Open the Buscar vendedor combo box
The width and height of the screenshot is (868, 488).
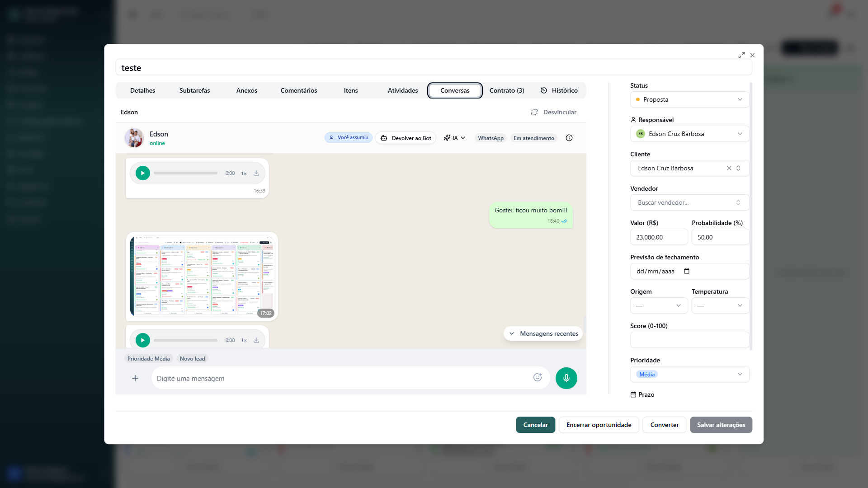pyautogui.click(x=689, y=202)
